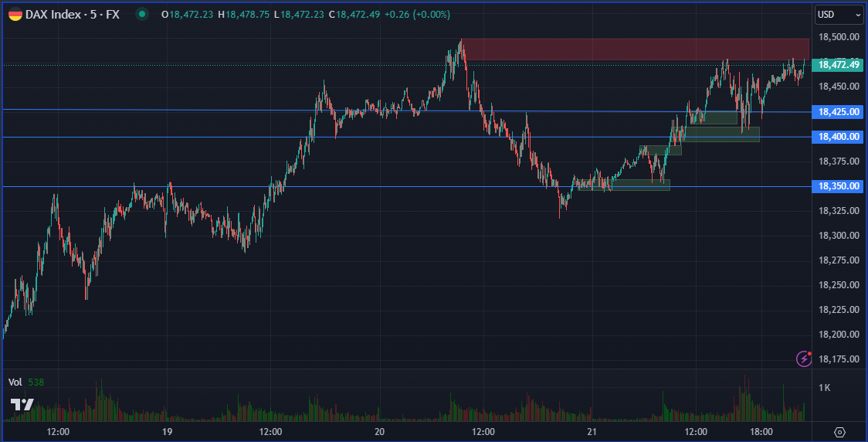Click the close price C18,472.49
Screen dimensions: 868x442
click(x=354, y=15)
